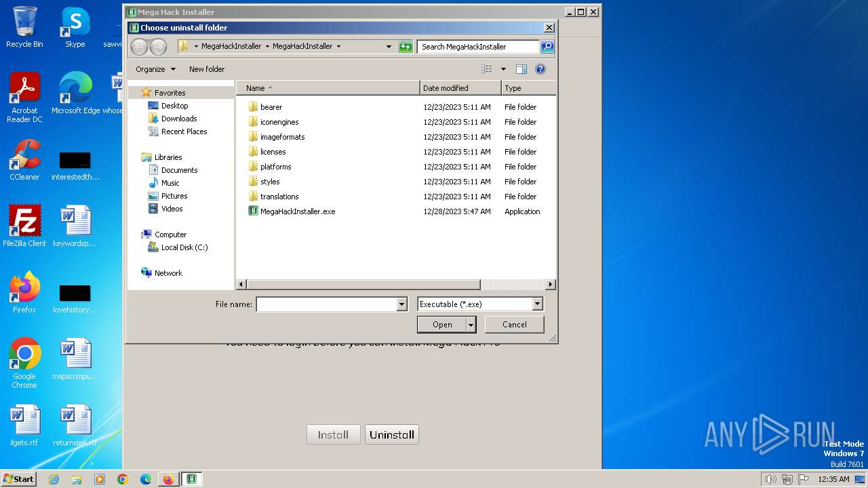Open the Documents library
The width and height of the screenshot is (868, 488).
pyautogui.click(x=179, y=170)
